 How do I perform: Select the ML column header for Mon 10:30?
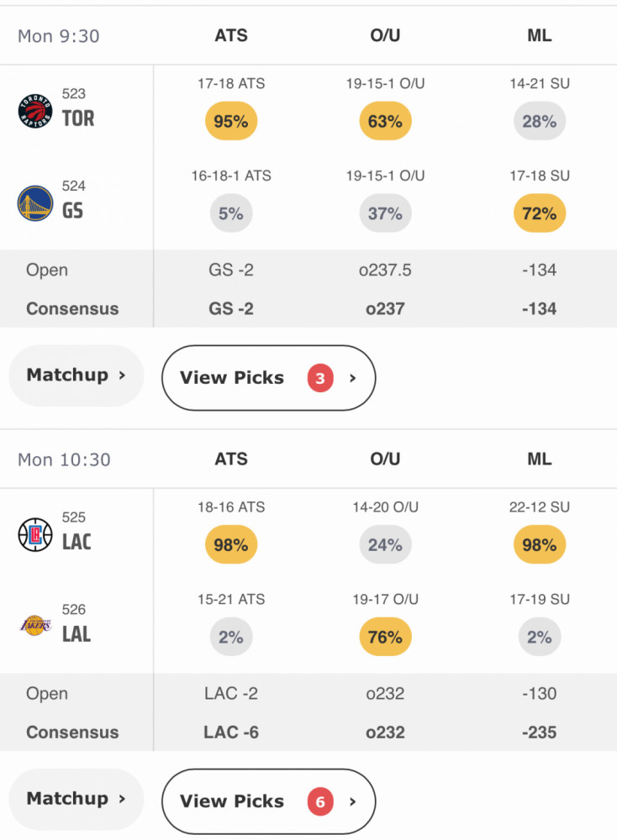point(540,459)
